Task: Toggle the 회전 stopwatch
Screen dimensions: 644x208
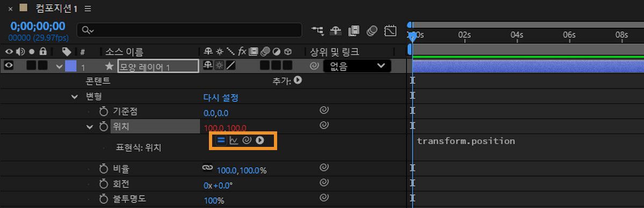Action: point(104,184)
